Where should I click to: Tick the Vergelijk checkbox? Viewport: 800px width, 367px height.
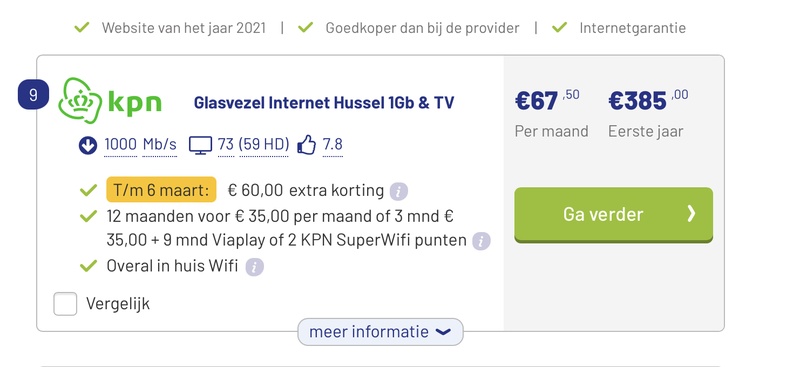pos(65,304)
